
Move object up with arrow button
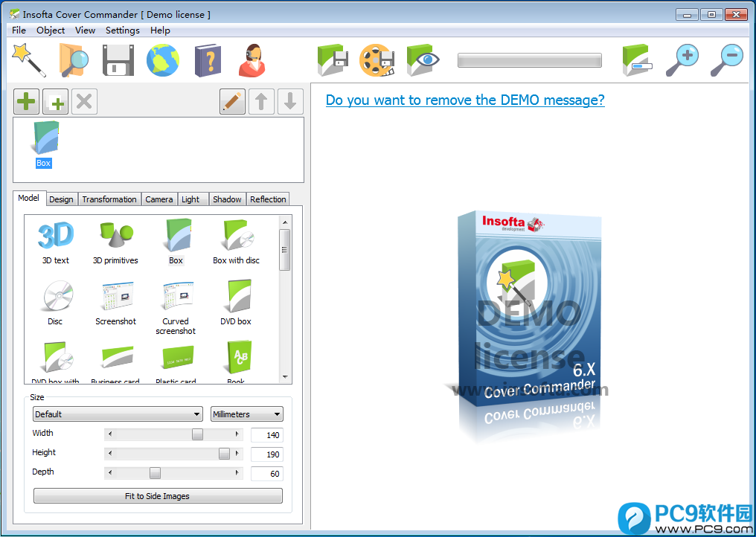[x=261, y=101]
